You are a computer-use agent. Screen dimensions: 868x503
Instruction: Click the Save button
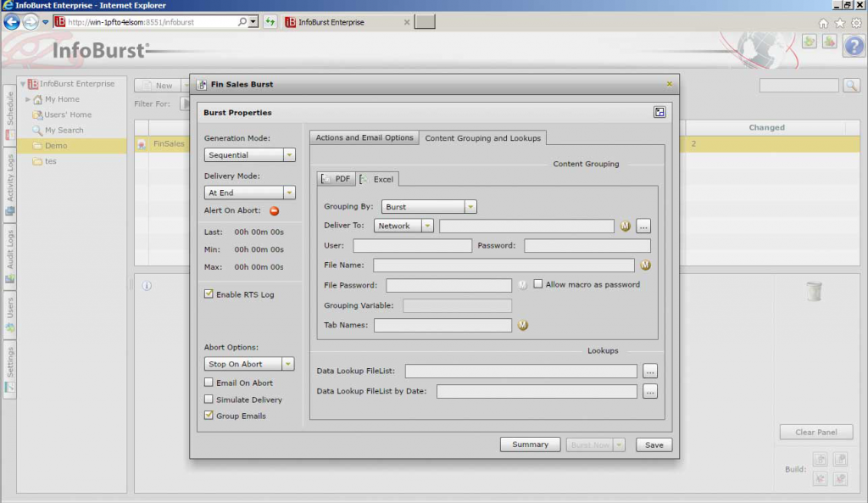(x=654, y=444)
